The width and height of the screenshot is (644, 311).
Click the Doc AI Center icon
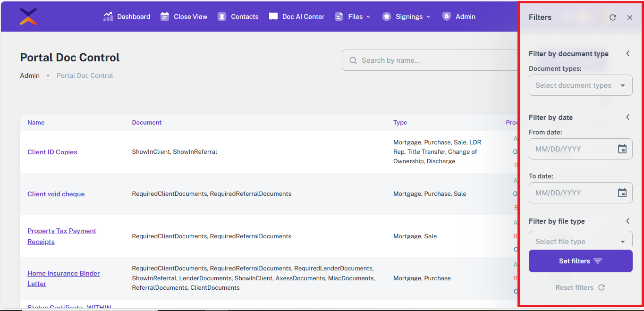tap(273, 17)
